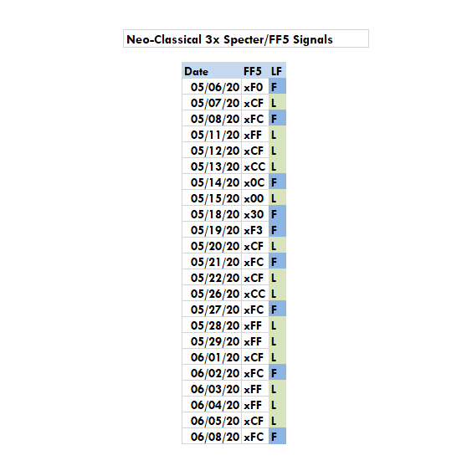Select the 05/14/20 date cell

click(x=212, y=182)
